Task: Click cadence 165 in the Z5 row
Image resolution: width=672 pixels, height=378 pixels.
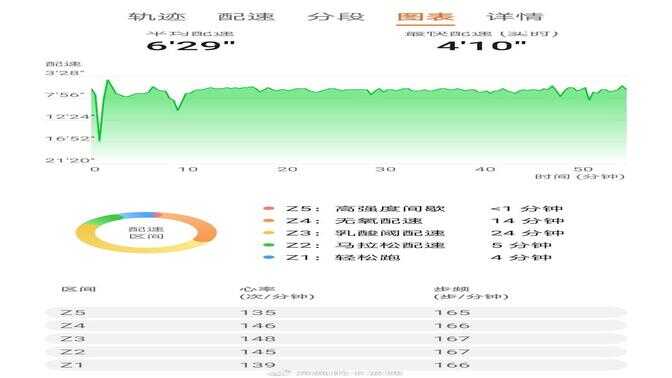Action: coord(453,312)
